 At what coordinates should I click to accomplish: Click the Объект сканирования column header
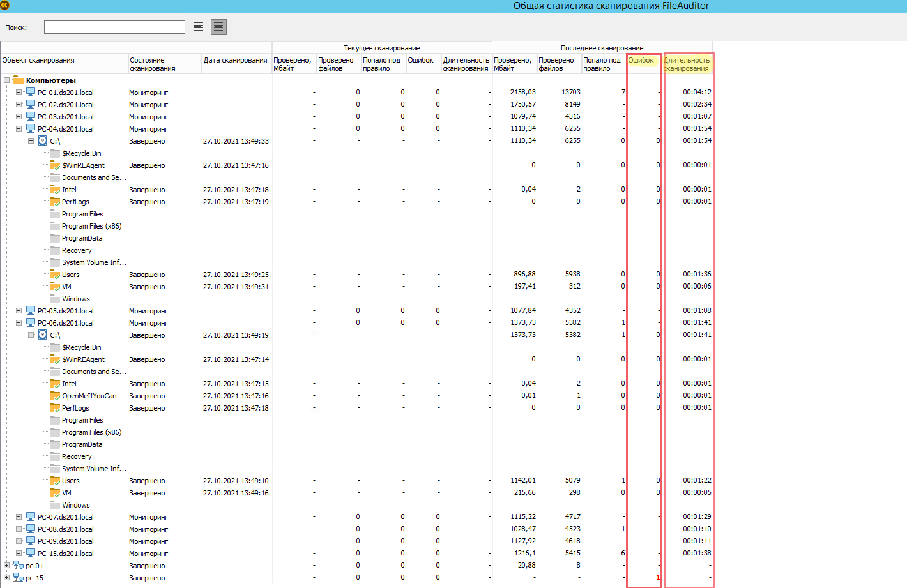64,64
